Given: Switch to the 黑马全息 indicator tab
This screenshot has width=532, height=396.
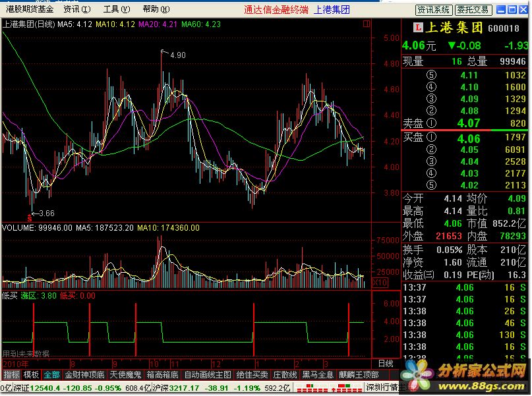Looking at the screenshot, I should [x=318, y=375].
